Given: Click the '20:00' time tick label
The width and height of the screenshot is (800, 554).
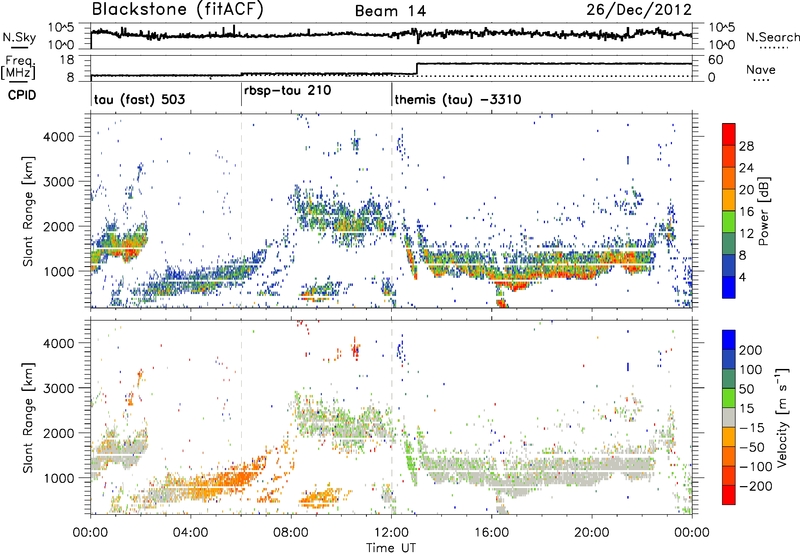Looking at the screenshot, I should 592,533.
